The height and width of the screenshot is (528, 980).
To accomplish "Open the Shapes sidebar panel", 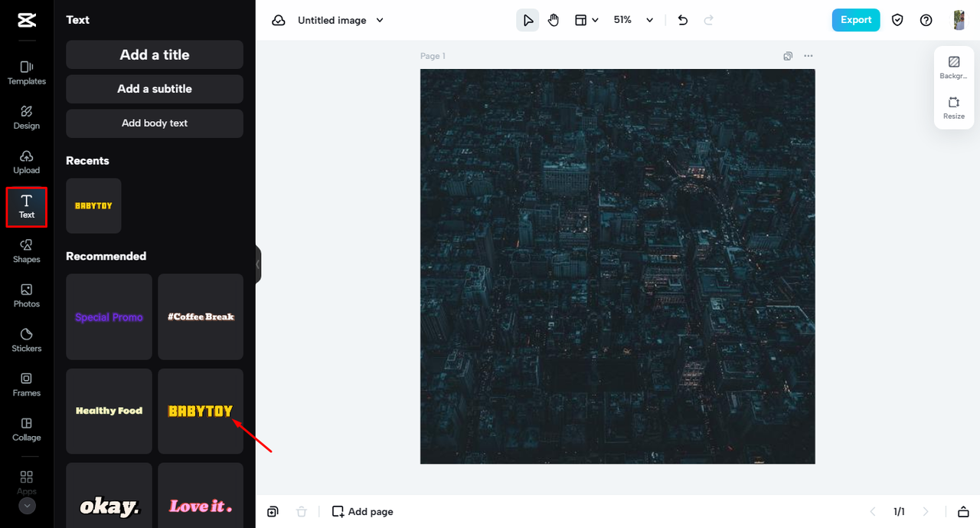I will (x=27, y=251).
